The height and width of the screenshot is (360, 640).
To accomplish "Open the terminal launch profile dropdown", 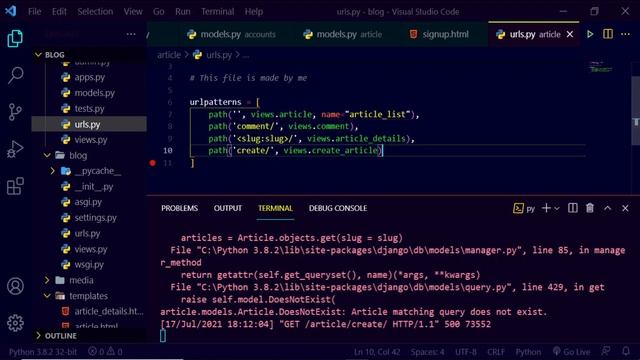I will 557,209.
